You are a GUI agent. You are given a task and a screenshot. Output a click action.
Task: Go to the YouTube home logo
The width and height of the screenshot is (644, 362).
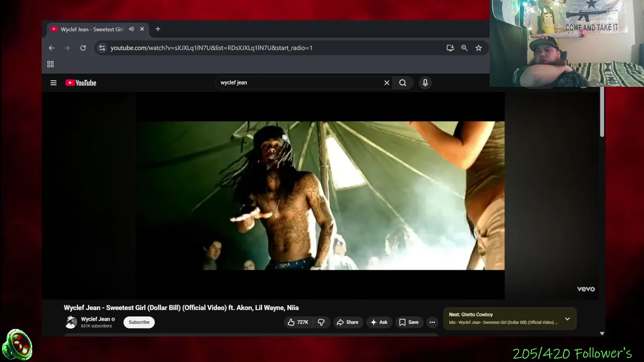[80, 83]
